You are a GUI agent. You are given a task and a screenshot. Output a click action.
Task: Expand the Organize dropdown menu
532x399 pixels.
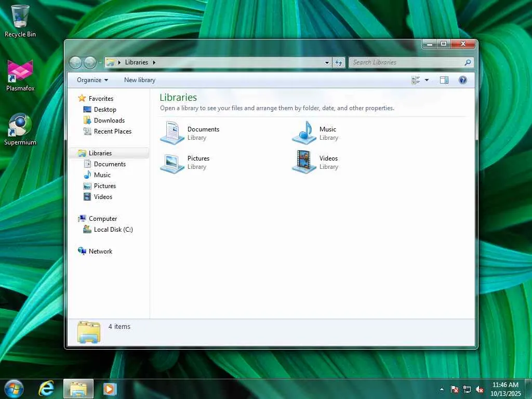[92, 80]
